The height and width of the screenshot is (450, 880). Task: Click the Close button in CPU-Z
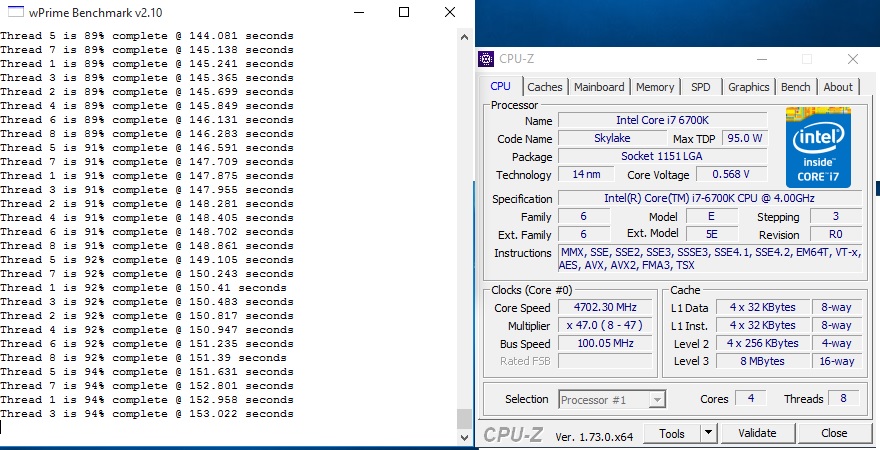pyautogui.click(x=834, y=433)
